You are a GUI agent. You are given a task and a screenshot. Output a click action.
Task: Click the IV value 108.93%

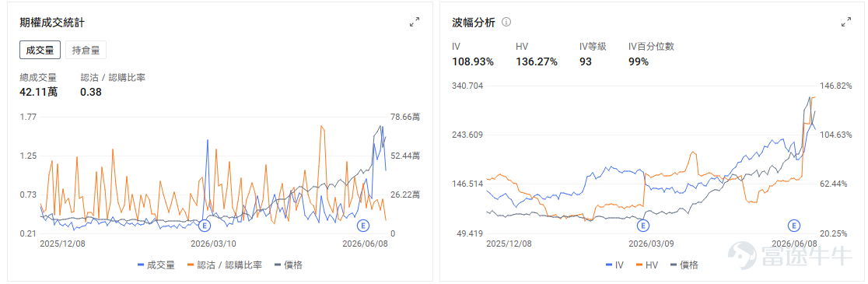coord(473,61)
